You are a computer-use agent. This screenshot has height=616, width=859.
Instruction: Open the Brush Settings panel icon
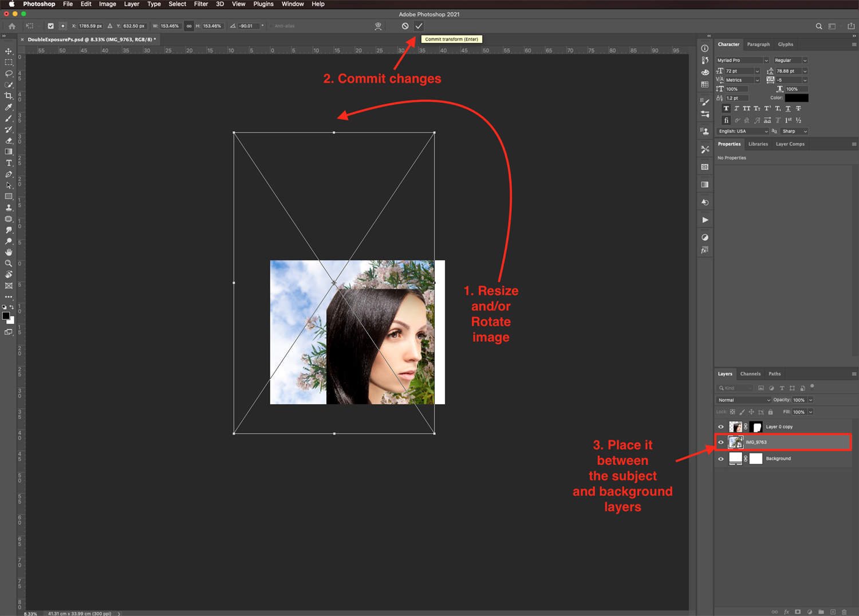[705, 102]
